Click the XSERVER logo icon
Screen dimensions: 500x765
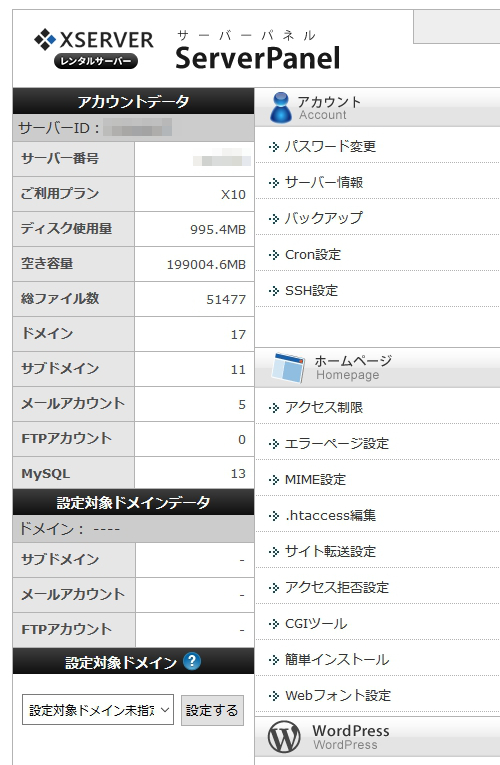(45, 40)
